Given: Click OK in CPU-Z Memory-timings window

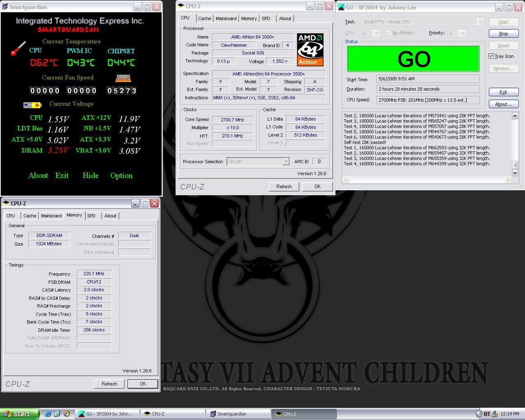Looking at the screenshot, I should point(143,384).
